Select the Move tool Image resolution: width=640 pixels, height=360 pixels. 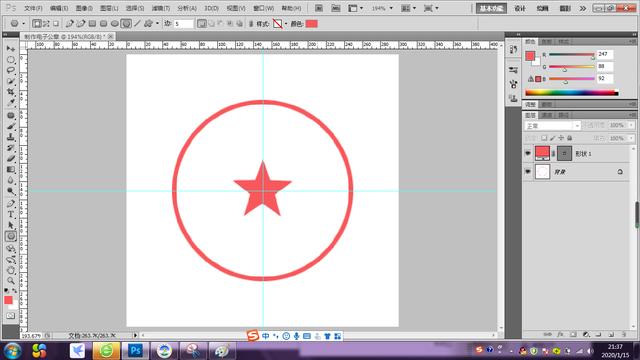click(11, 49)
